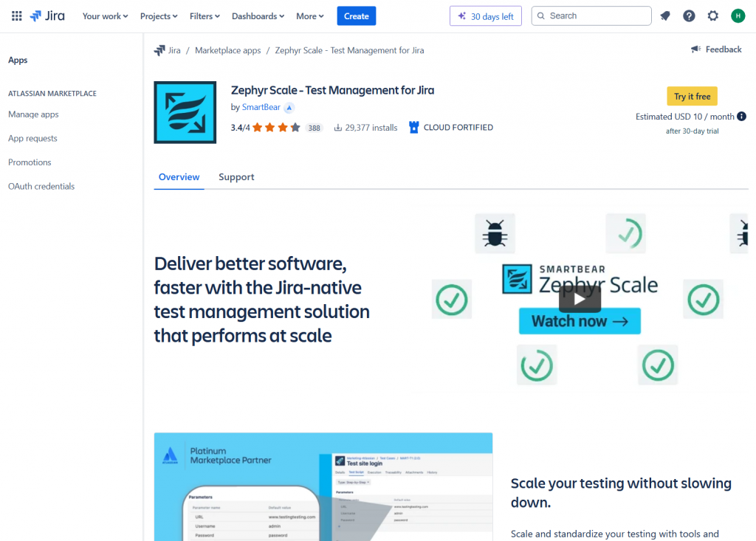This screenshot has height=541, width=756.
Task: Open the user profile avatar
Action: 738,16
